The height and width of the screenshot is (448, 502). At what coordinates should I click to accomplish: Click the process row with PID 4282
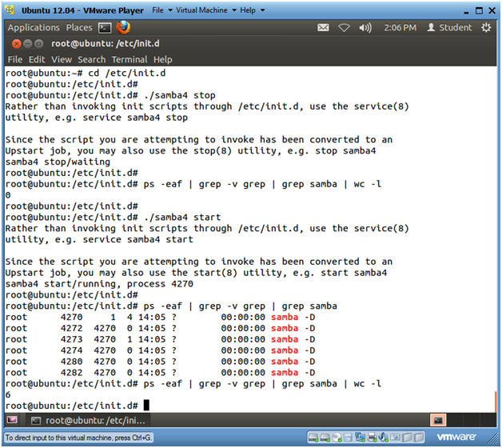161,373
